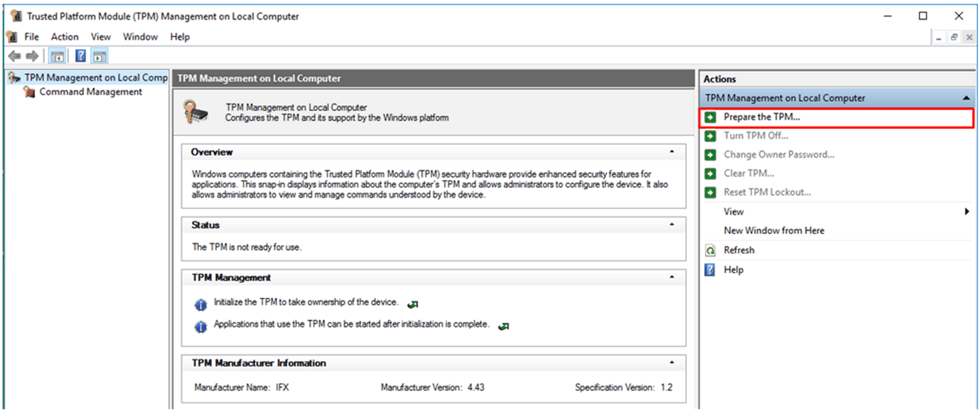Click the Refresh action in Actions pane
The width and height of the screenshot is (980, 411).
(x=738, y=250)
